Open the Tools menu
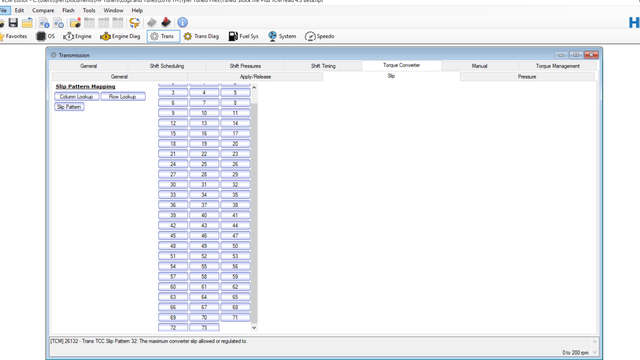Viewport: 640px width, 360px height. [89, 10]
